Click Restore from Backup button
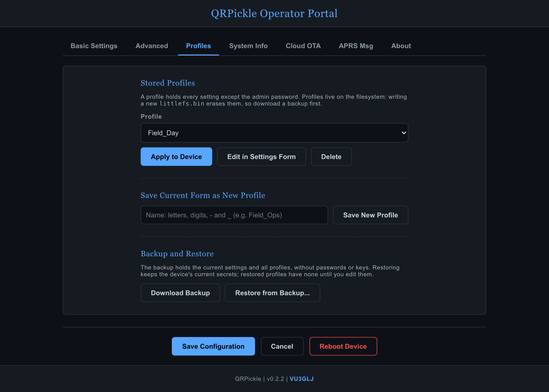This screenshot has height=392, width=549. click(x=272, y=293)
